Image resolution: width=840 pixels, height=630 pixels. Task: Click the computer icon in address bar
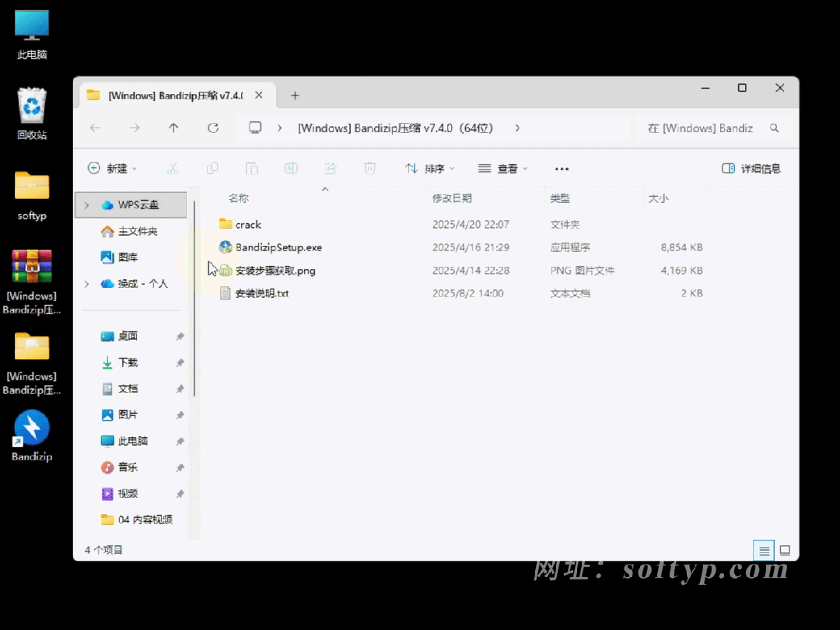255,128
